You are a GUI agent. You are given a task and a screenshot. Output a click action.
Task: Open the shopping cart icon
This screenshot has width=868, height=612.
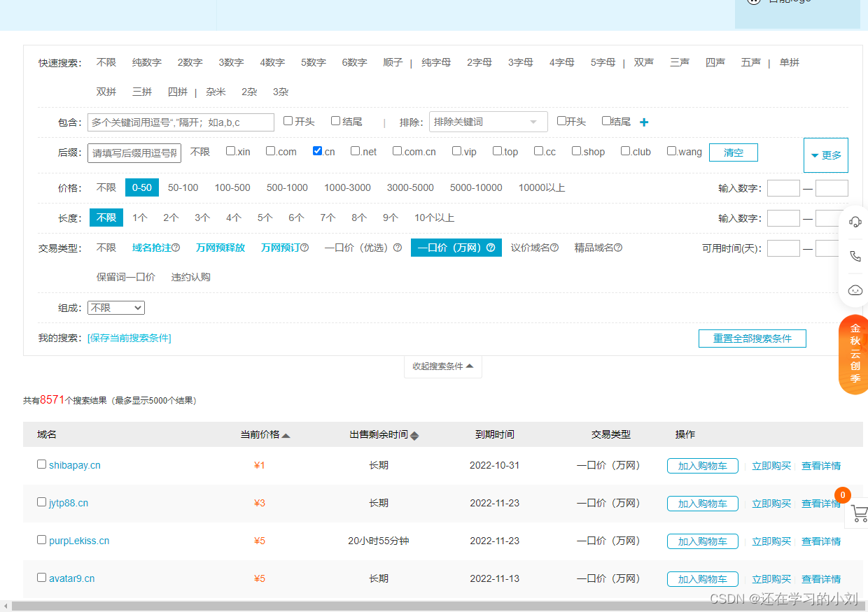[x=858, y=515]
